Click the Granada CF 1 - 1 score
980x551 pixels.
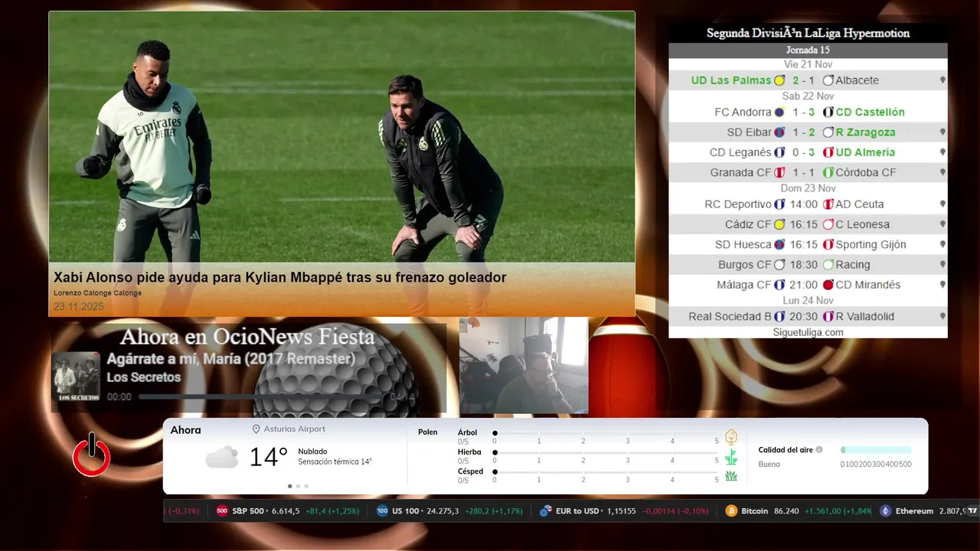804,172
